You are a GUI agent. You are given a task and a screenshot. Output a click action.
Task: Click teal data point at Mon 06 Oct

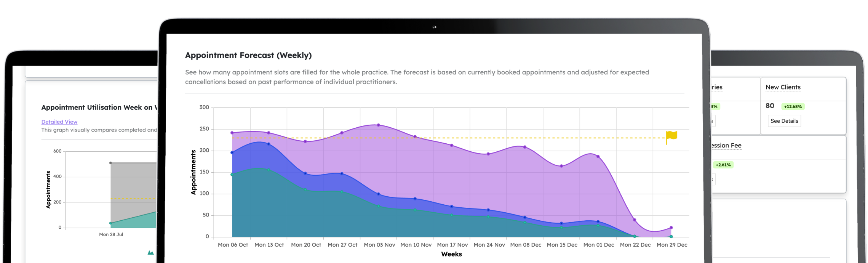point(232,175)
